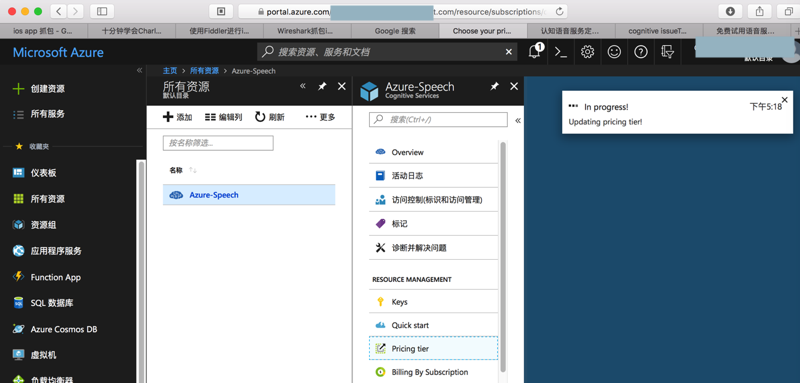Switch to the cognitive issueT tab

tap(658, 31)
